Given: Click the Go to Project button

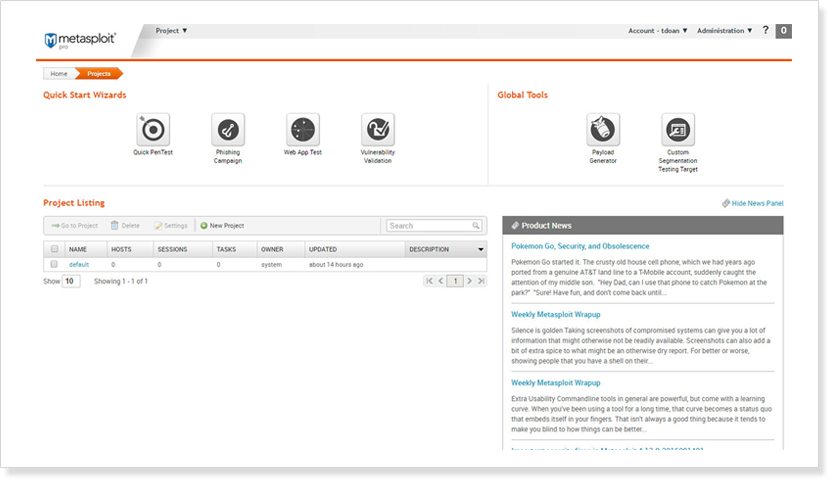Looking at the screenshot, I should tap(74, 226).
